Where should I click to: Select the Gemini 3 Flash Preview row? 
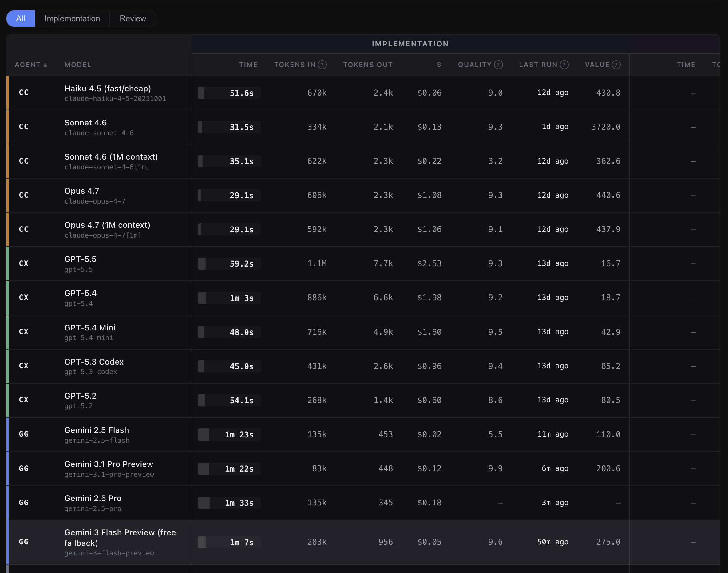363,543
